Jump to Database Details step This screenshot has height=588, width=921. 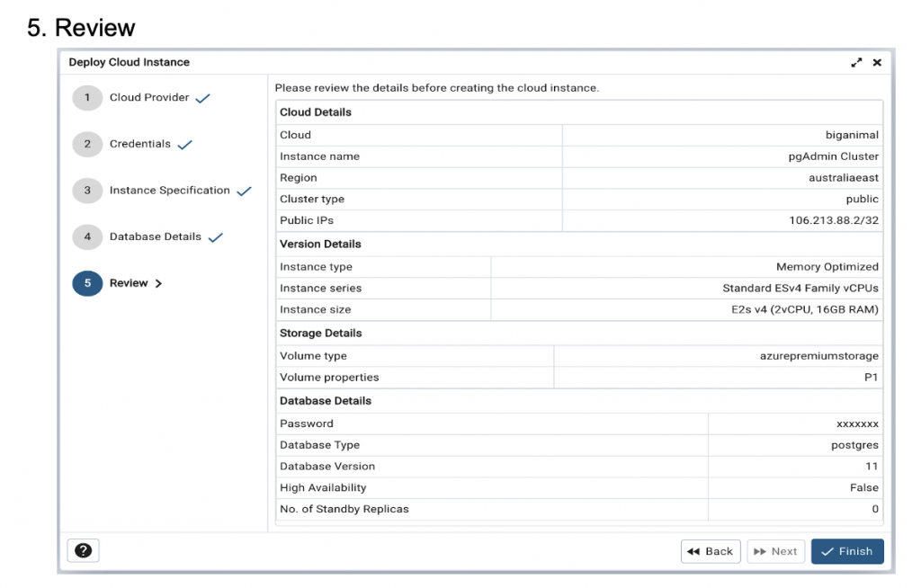(156, 237)
